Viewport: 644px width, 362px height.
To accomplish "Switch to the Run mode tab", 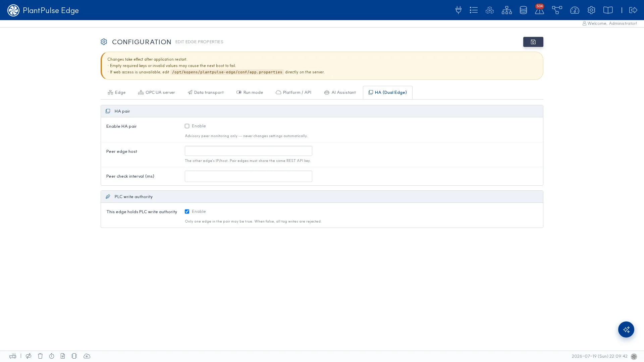I will 250,93.
